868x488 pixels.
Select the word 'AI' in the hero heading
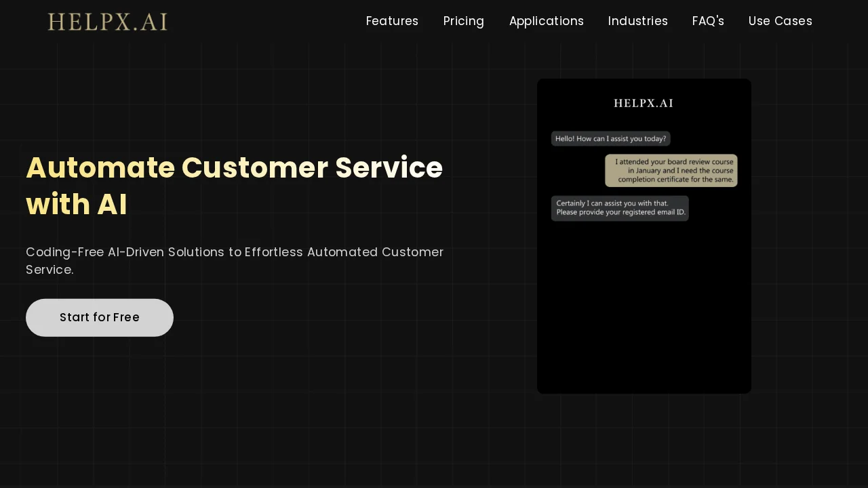[111, 204]
